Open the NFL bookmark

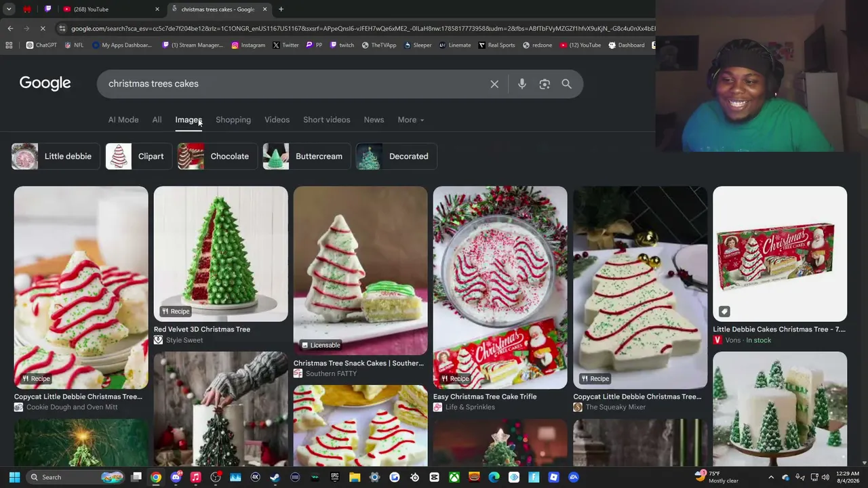pos(74,45)
